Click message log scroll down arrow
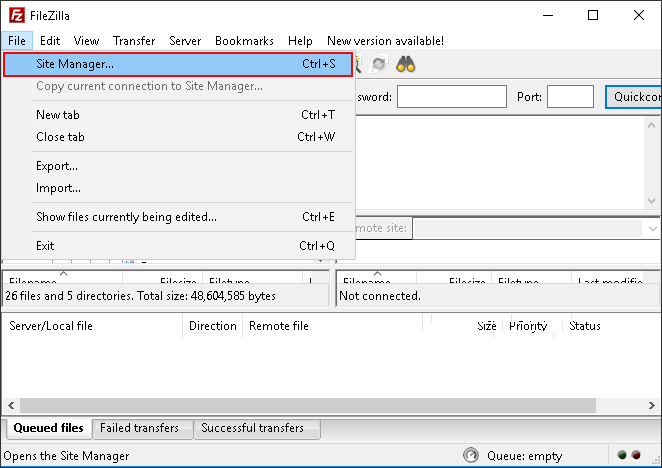662x468 pixels. point(651,201)
